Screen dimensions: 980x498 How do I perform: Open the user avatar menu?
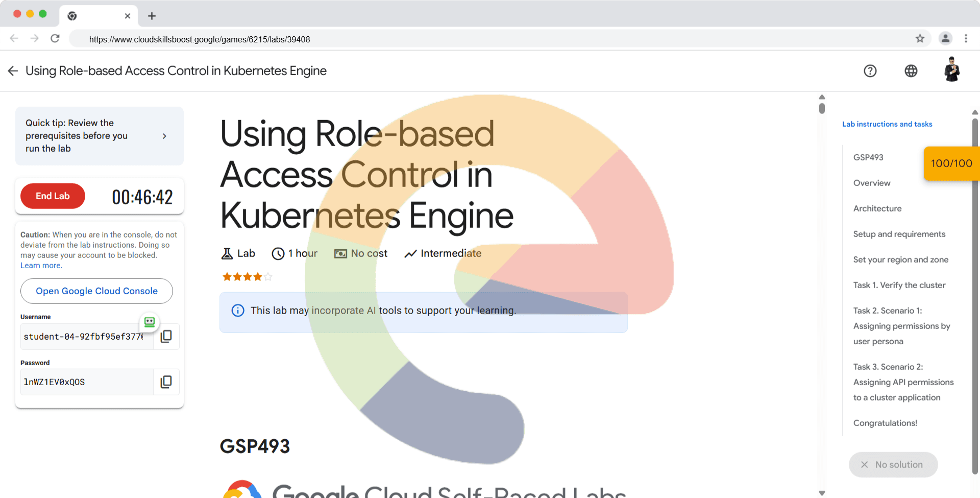[952, 69]
